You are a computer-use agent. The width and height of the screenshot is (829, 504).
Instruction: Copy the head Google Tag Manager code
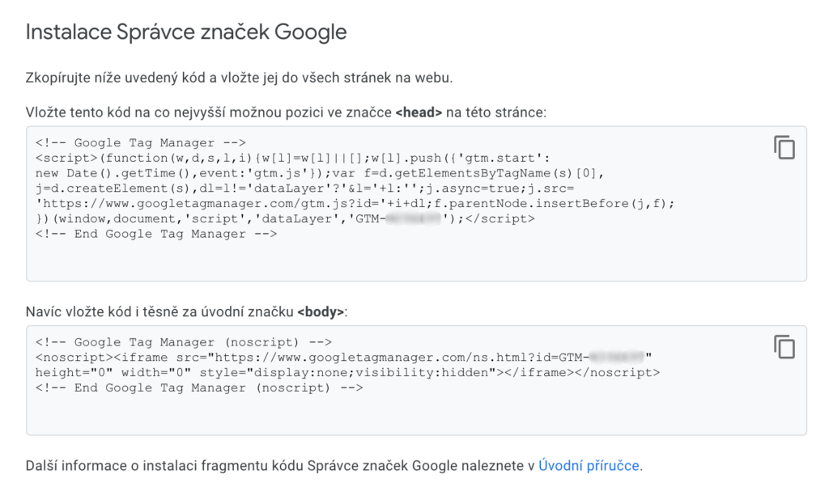click(784, 148)
